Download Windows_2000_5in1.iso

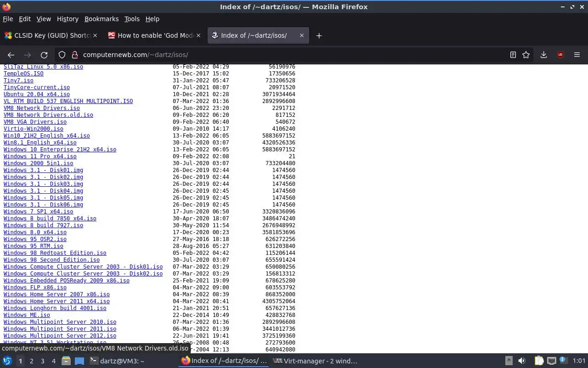(39, 163)
